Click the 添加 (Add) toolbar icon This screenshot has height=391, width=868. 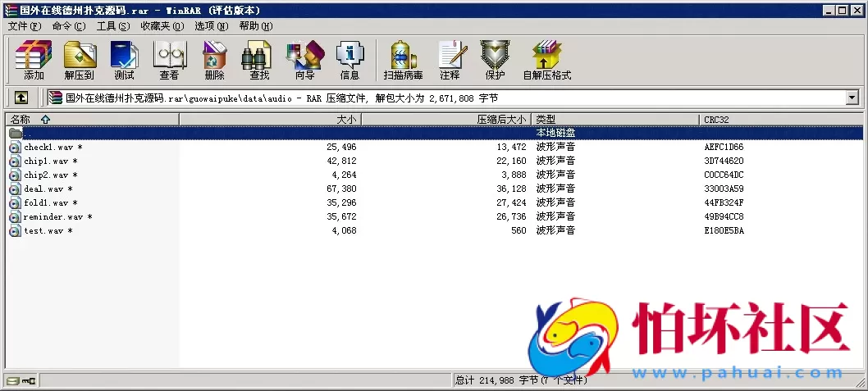[x=34, y=60]
